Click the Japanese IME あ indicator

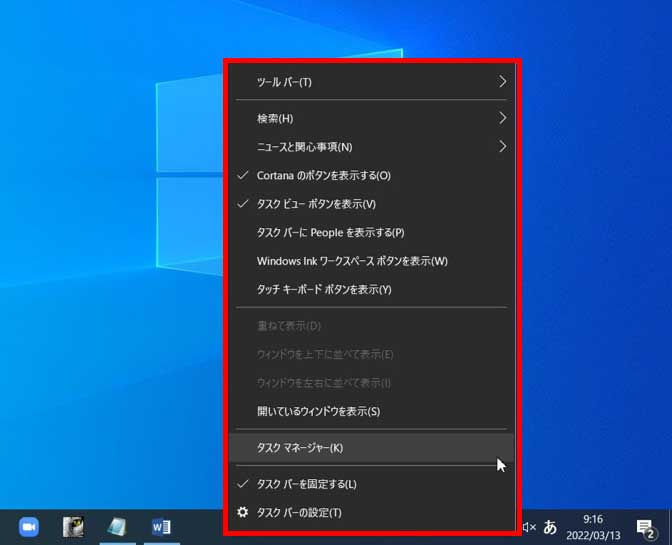pyautogui.click(x=549, y=527)
